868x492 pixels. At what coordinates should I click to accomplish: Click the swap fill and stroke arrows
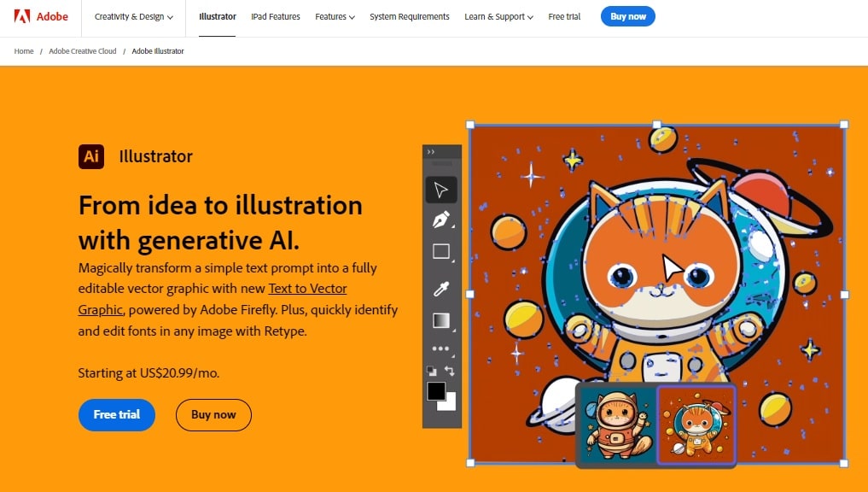point(450,372)
